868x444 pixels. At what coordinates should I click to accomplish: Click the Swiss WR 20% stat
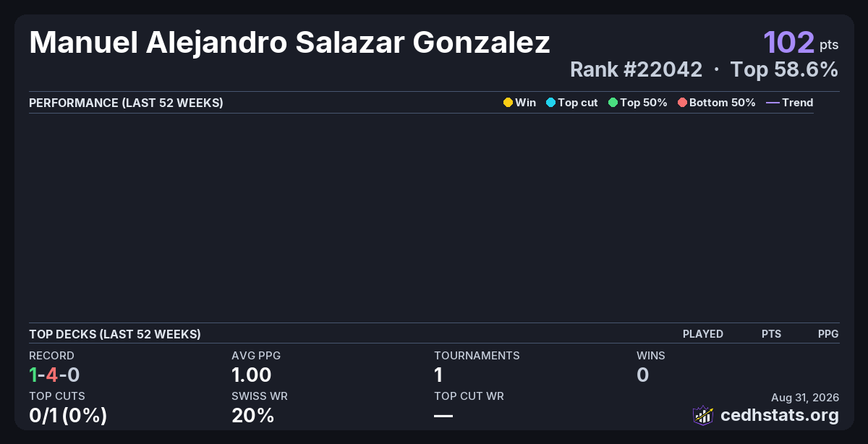click(253, 416)
